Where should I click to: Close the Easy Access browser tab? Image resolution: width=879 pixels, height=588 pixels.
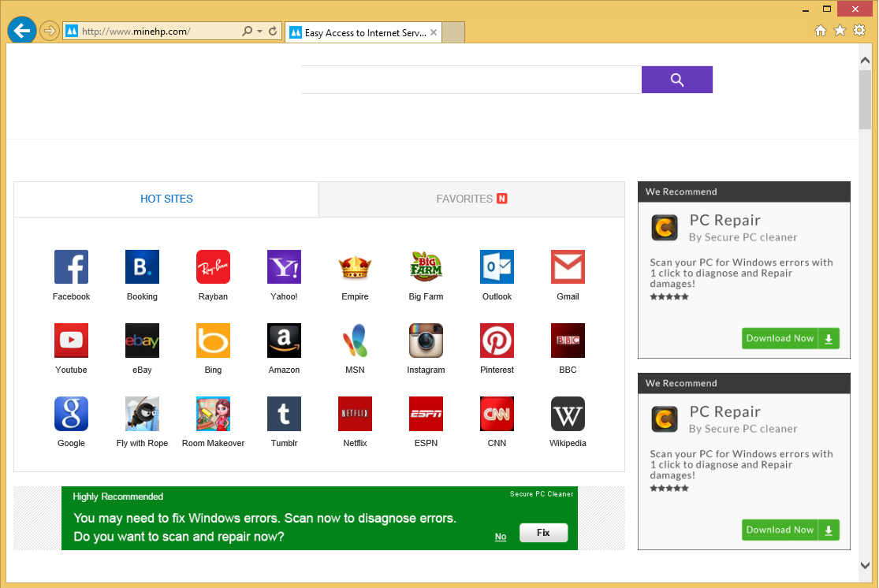tap(434, 32)
